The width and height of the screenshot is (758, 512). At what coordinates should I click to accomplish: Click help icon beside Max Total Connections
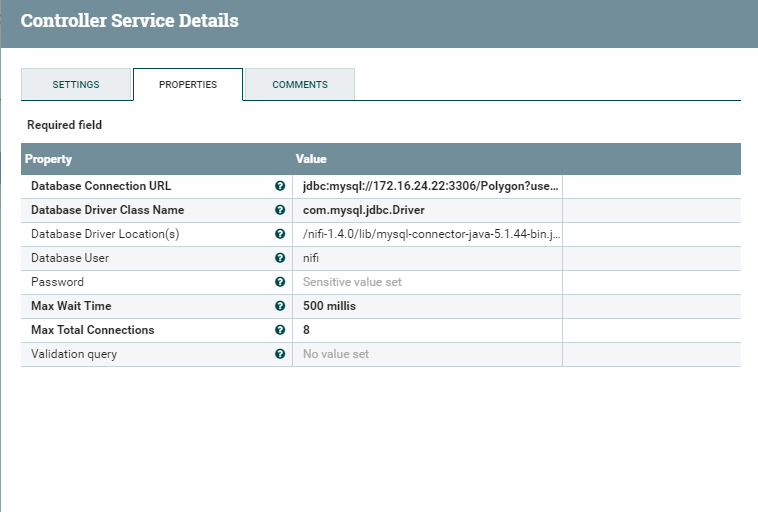tap(280, 330)
